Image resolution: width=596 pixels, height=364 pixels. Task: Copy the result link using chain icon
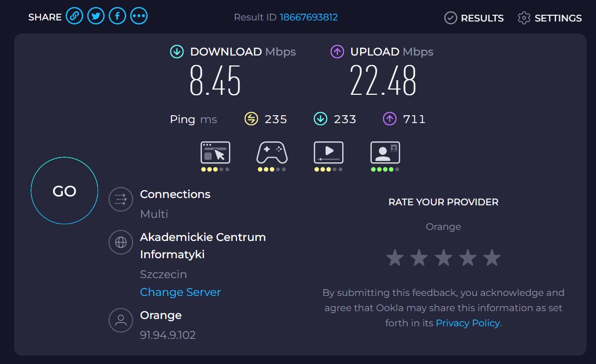click(74, 16)
